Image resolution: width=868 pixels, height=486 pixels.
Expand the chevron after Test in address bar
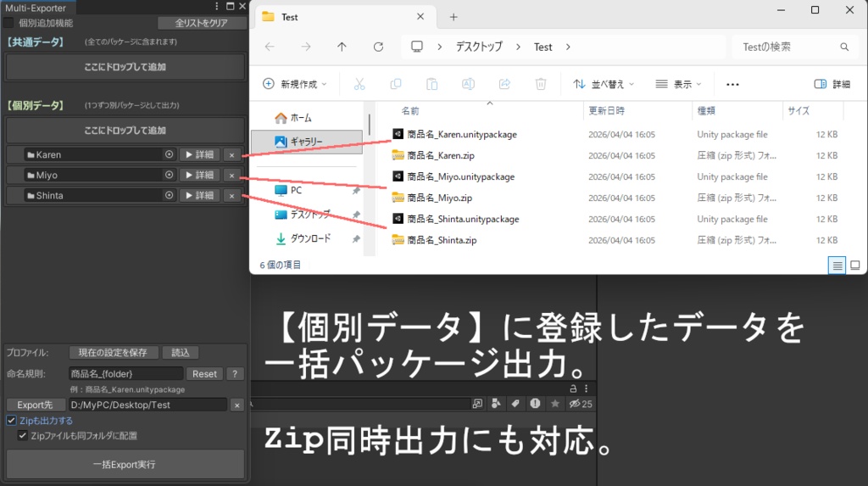point(568,47)
